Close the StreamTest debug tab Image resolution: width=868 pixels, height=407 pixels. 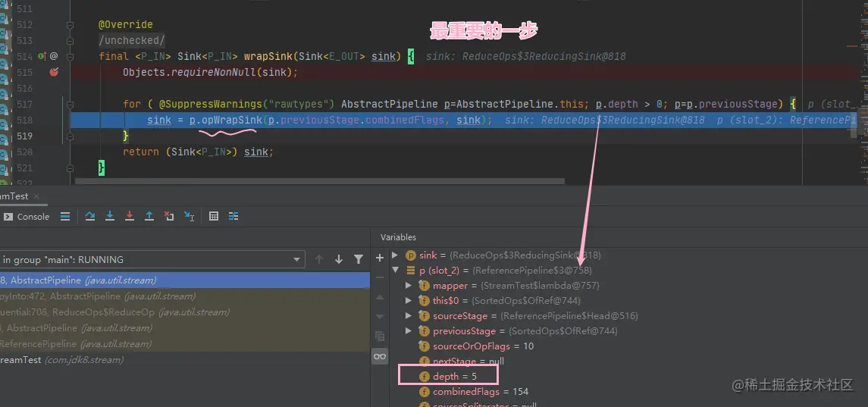coord(37,196)
